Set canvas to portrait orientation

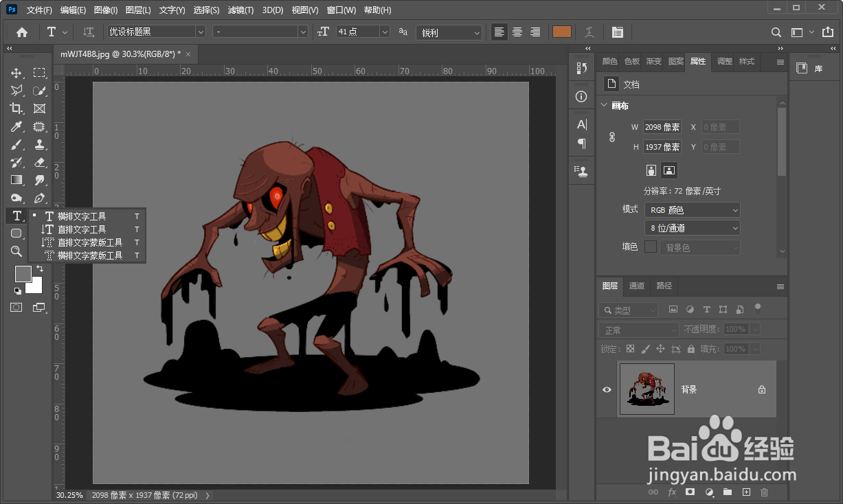[651, 170]
